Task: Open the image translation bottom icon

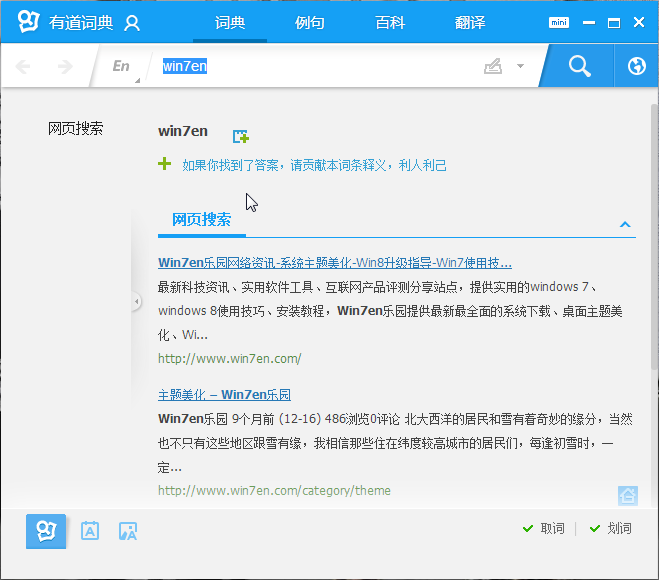Action: point(128,531)
